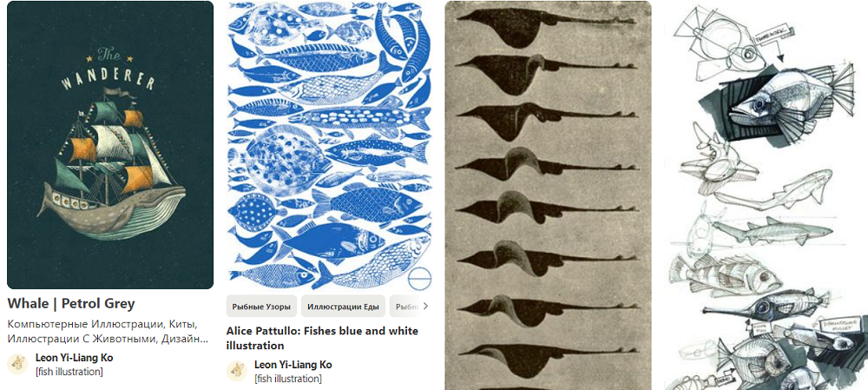Click the Russian description under the whale pin
Screen dimensions: 868x390
pos(108,331)
